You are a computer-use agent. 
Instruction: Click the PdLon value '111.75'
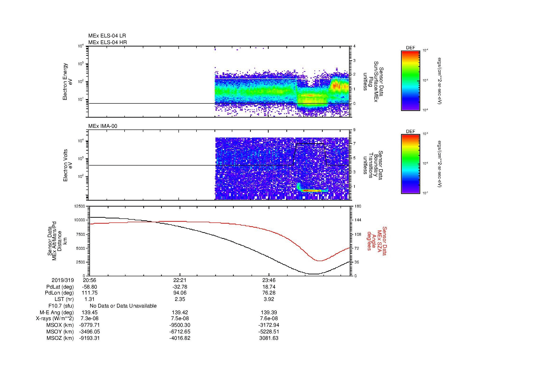click(x=90, y=293)
